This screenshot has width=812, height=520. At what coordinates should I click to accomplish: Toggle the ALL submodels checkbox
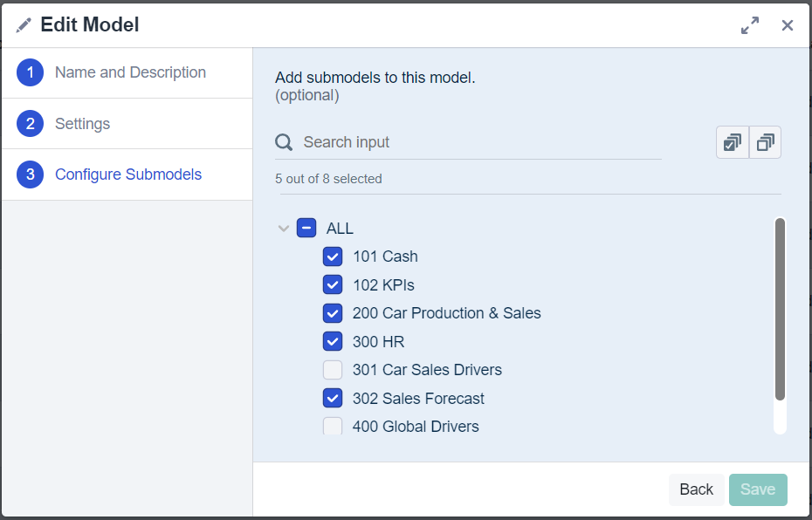click(x=306, y=229)
